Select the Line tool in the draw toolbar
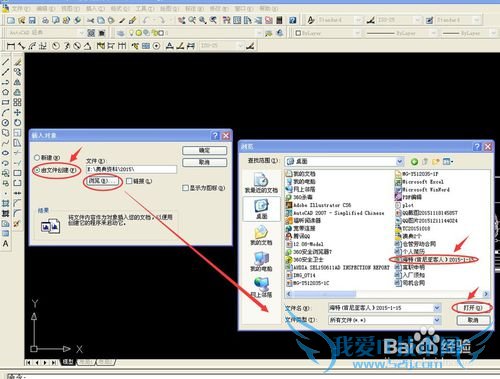The image size is (500, 379). point(6,62)
